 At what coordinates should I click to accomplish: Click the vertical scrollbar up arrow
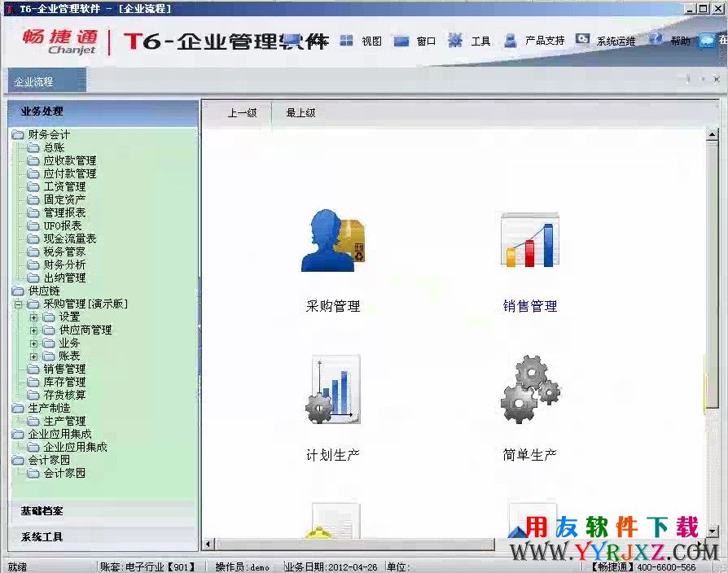point(713,134)
